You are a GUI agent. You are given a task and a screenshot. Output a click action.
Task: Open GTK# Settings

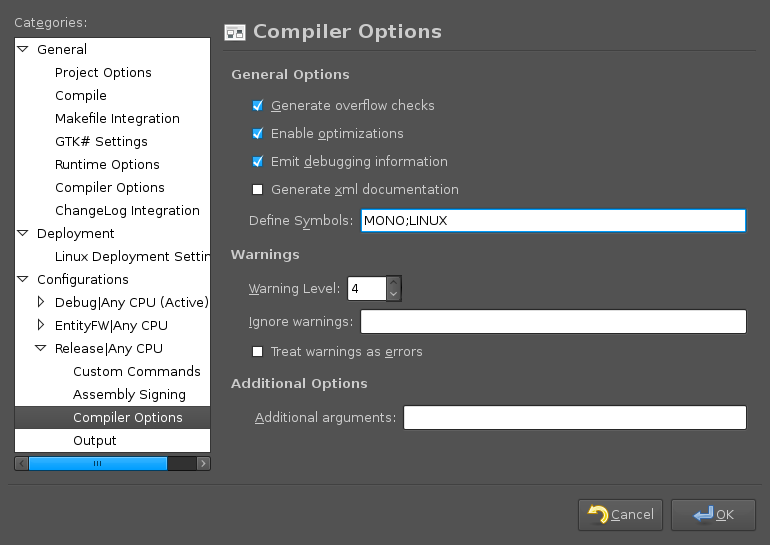(112, 141)
